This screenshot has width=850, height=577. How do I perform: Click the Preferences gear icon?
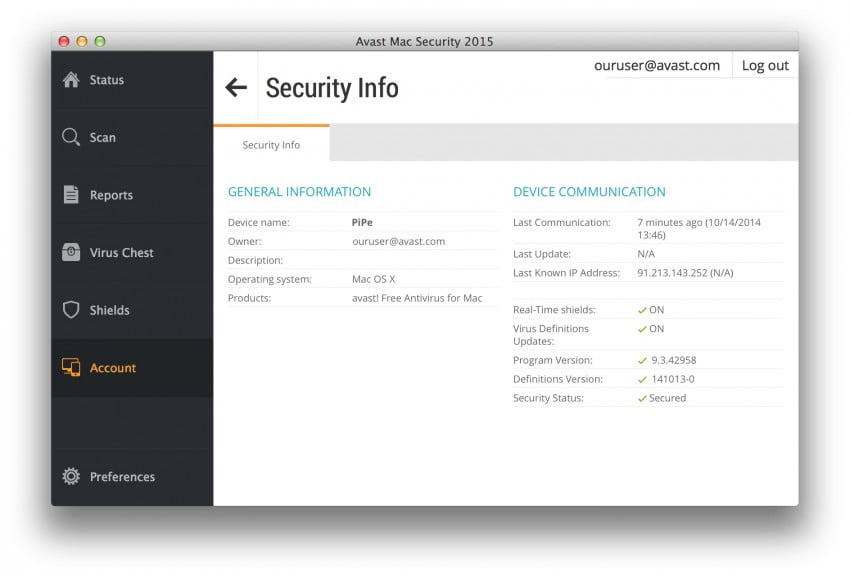[71, 476]
